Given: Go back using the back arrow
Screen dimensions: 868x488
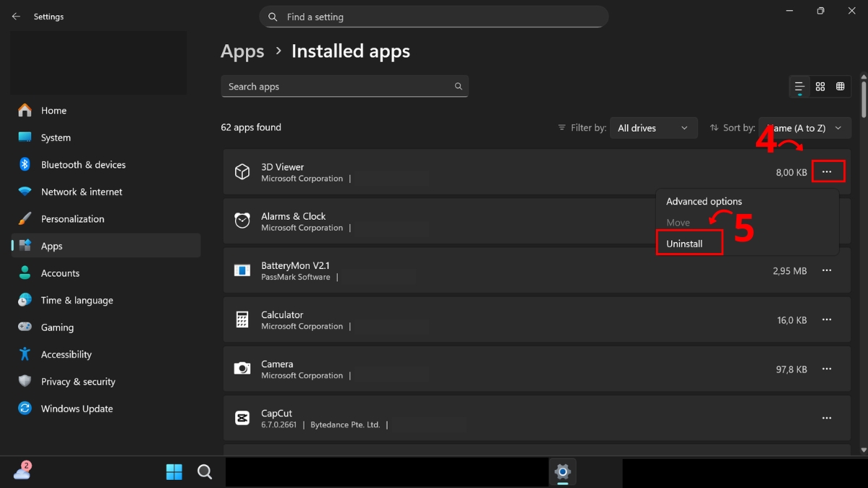Looking at the screenshot, I should (16, 16).
